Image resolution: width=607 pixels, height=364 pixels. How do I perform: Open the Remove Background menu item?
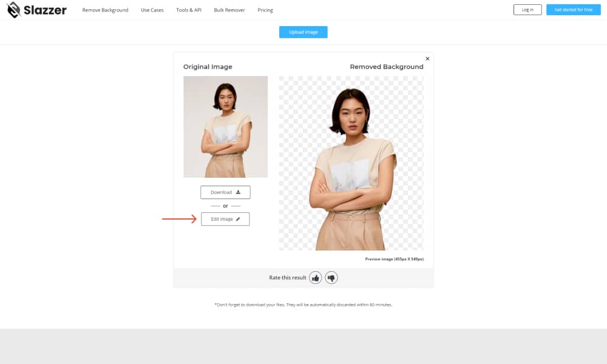105,10
